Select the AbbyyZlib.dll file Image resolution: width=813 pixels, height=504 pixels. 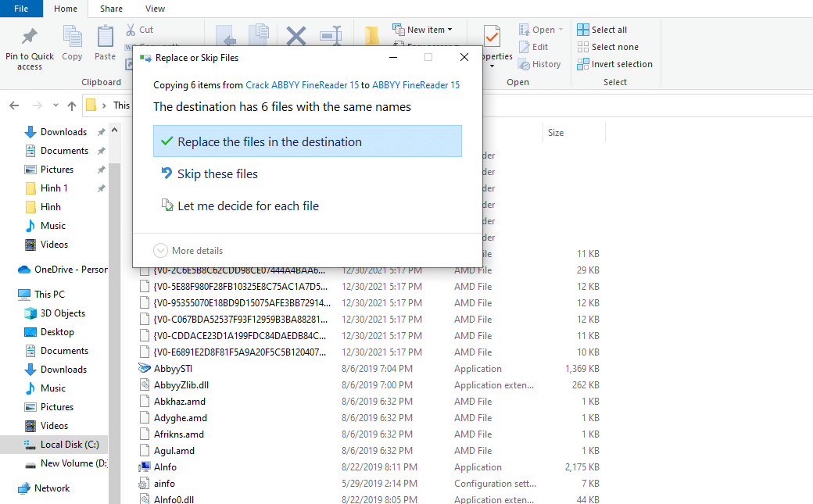pos(181,385)
